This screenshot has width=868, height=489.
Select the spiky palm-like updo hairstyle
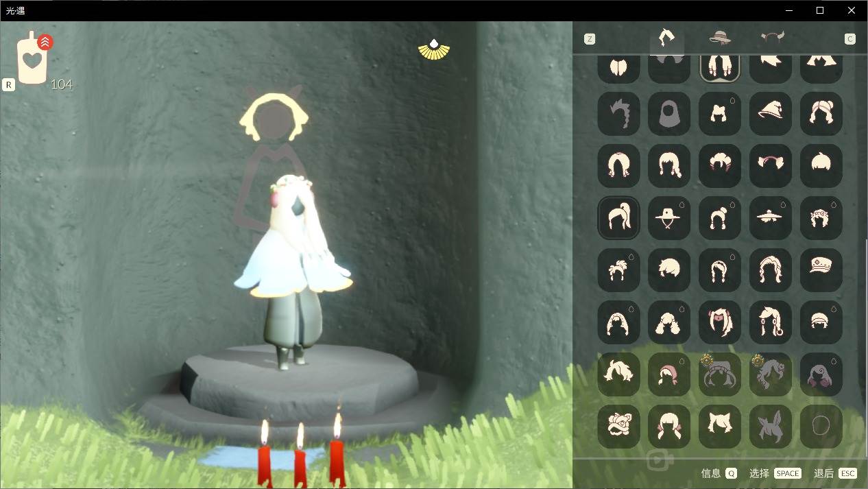[x=618, y=270]
